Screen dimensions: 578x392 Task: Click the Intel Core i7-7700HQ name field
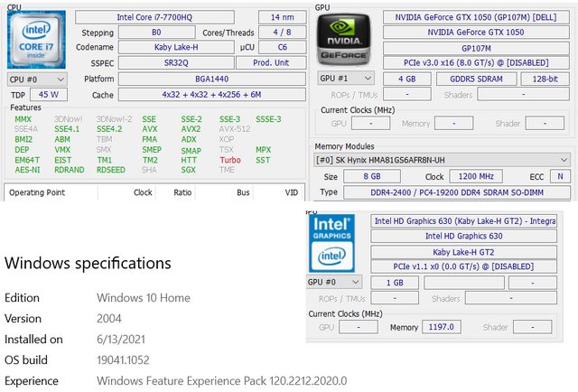point(154,17)
